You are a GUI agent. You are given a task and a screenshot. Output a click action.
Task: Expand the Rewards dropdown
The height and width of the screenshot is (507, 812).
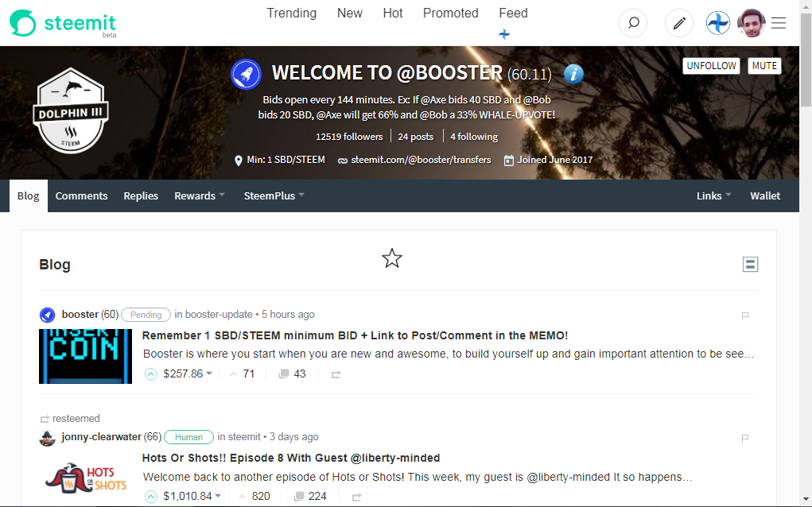tap(200, 195)
